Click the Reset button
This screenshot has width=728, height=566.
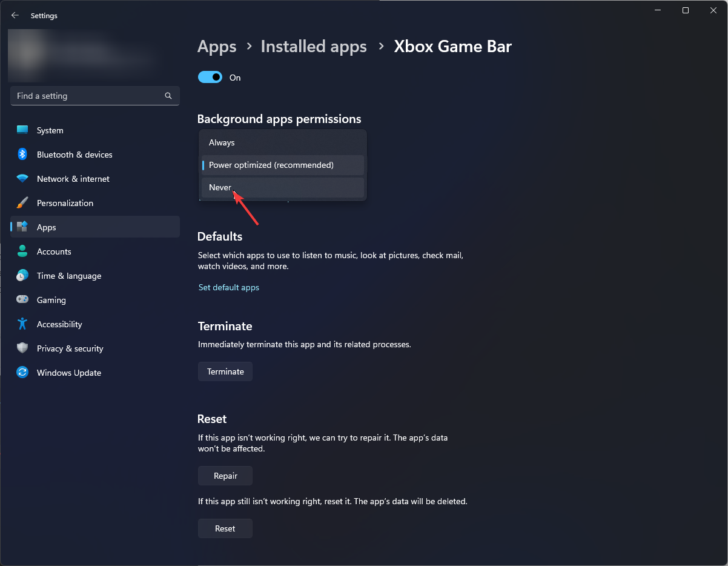pyautogui.click(x=225, y=528)
